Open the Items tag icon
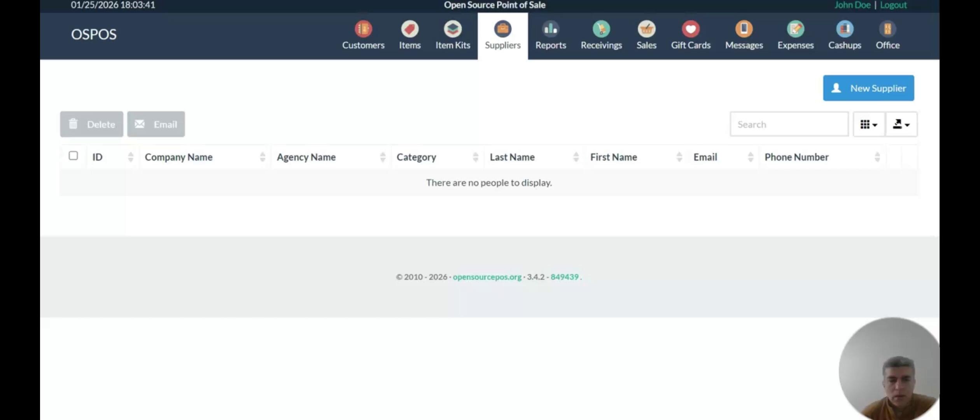This screenshot has width=980, height=420. coord(409,29)
